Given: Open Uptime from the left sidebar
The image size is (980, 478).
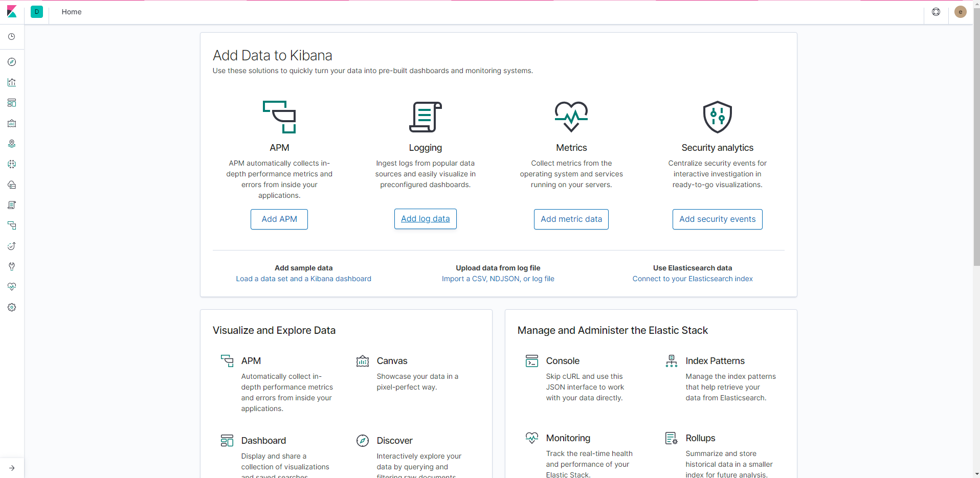Looking at the screenshot, I should pyautogui.click(x=12, y=246).
